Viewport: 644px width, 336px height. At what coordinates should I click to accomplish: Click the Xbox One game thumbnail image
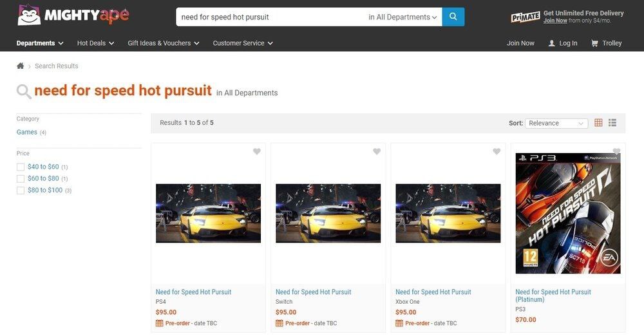point(448,213)
